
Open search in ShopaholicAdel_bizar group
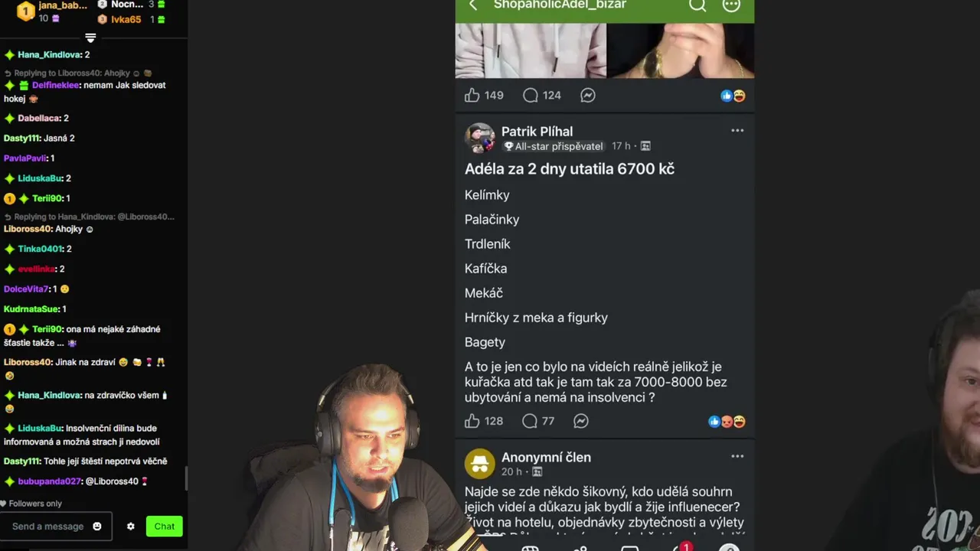697,5
